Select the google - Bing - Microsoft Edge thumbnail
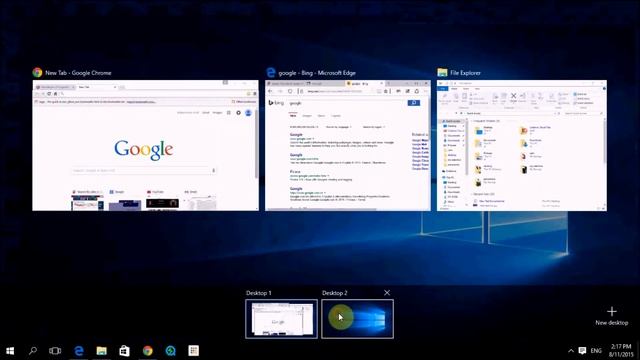This screenshot has height=360, width=640. click(348, 145)
